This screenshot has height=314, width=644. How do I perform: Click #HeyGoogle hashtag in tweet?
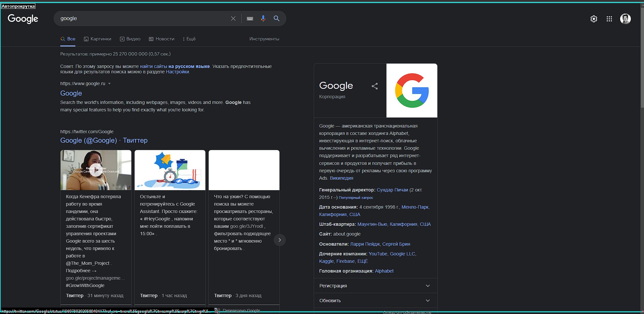(x=157, y=219)
